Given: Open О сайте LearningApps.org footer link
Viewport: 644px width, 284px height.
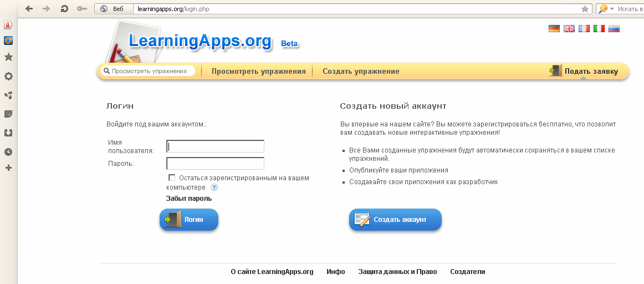Looking at the screenshot, I should click(272, 272).
